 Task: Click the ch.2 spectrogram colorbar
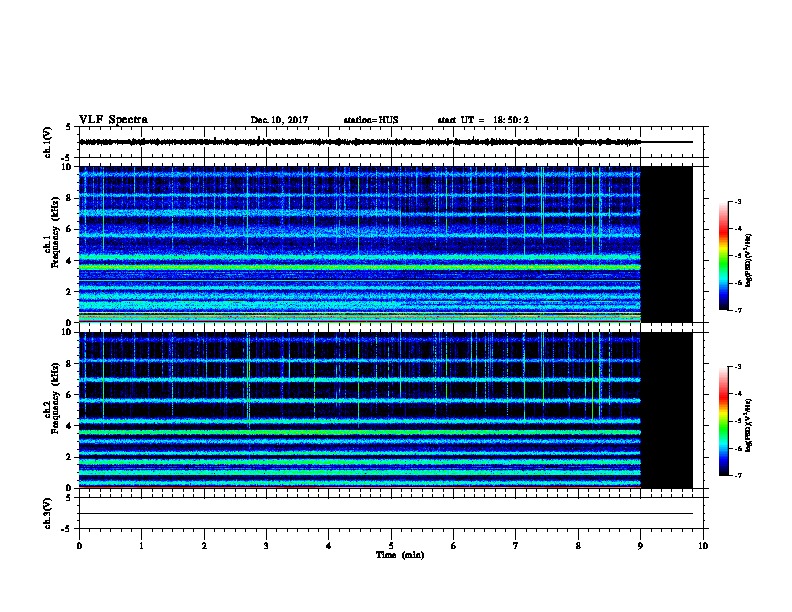coord(723,421)
